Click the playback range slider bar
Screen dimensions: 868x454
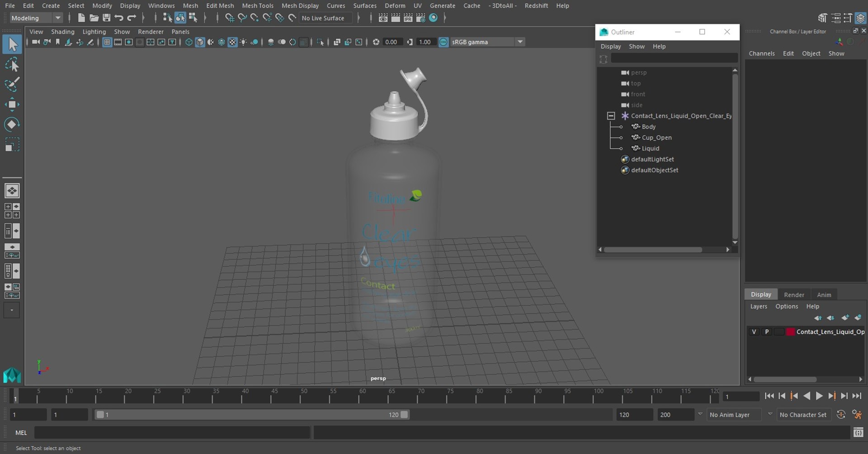(x=251, y=415)
